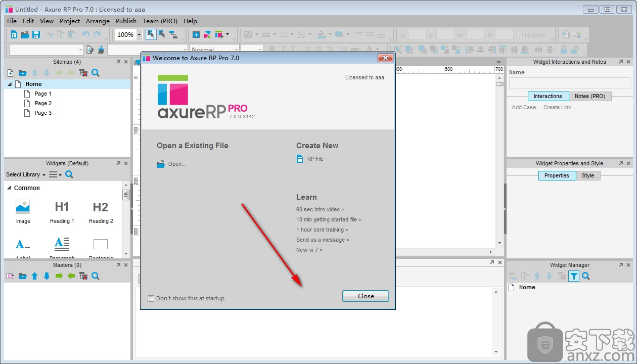Open the 1 hour core training link

click(322, 230)
